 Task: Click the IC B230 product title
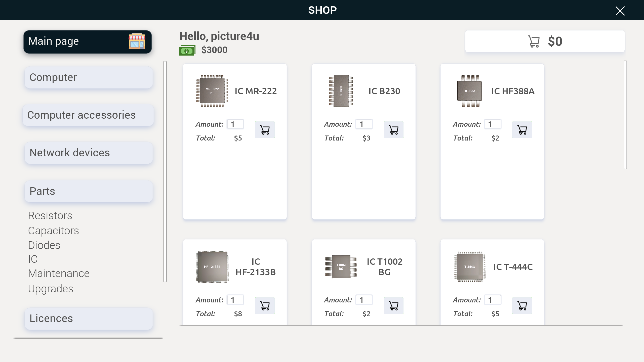click(384, 91)
